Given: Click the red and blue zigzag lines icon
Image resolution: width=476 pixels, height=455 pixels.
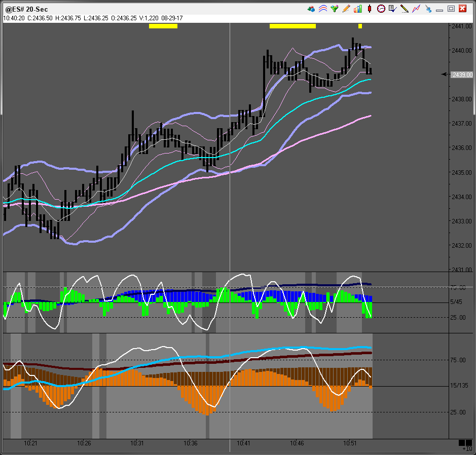Looking at the screenshot, I should (416, 9).
